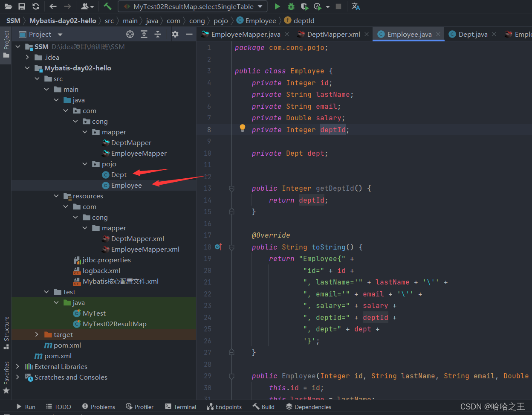This screenshot has height=415, width=532.
Task: Open the Translate icon in toolbar
Action: click(x=356, y=6)
